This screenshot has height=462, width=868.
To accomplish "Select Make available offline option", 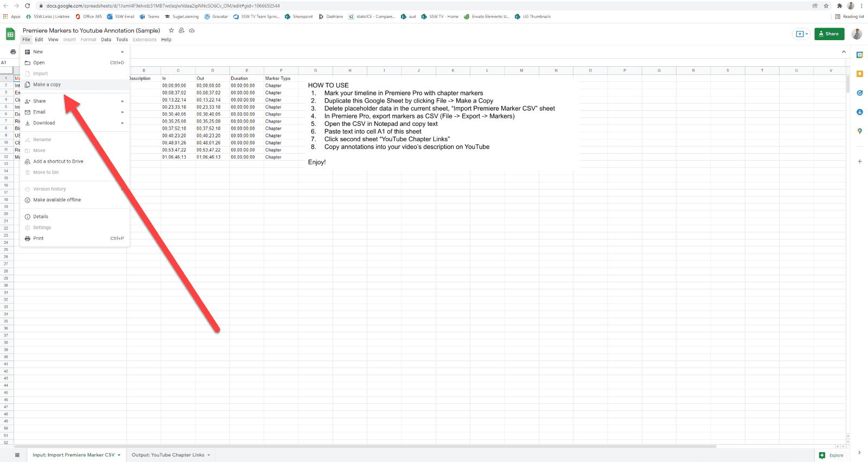I will (x=57, y=200).
